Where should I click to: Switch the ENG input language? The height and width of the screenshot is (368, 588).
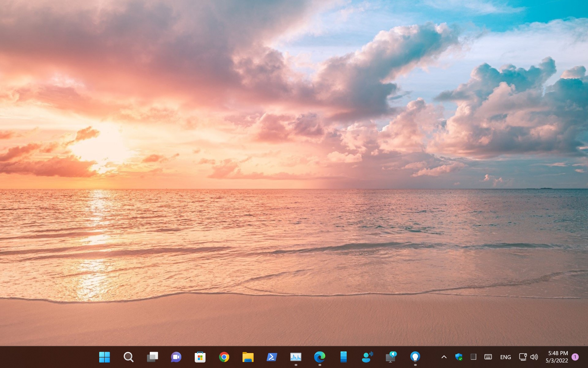(505, 357)
